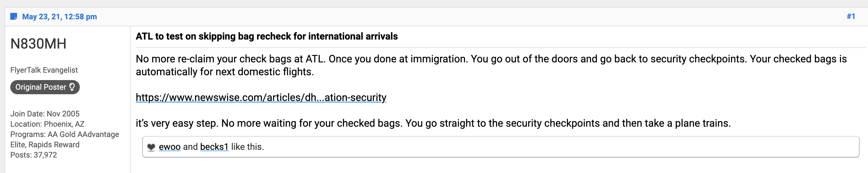The height and width of the screenshot is (173, 868).
Task: Click the blue post status icon
Action: point(14,16)
